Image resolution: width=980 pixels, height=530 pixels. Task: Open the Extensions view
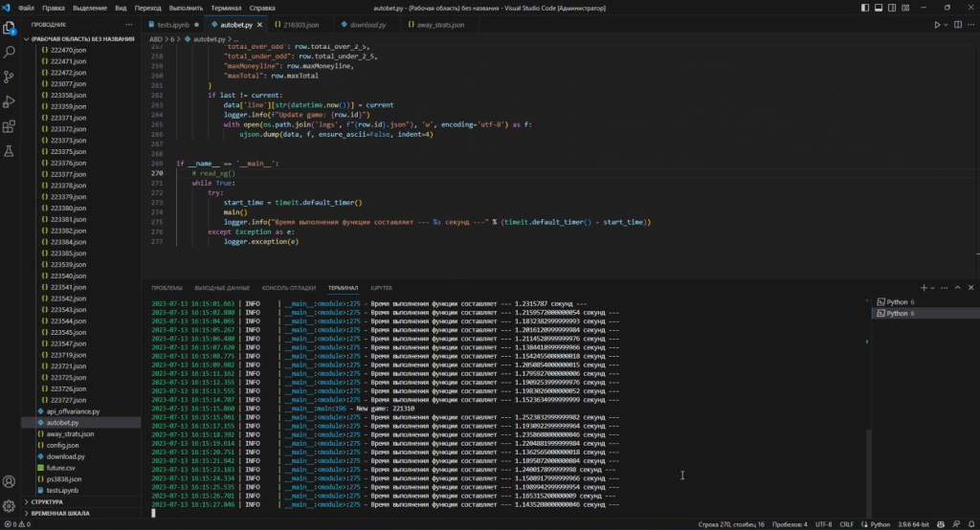(x=9, y=127)
